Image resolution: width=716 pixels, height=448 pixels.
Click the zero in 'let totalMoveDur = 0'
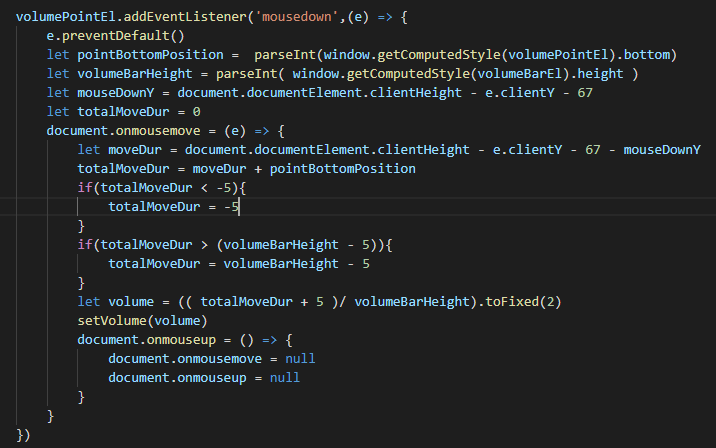[x=197, y=111]
